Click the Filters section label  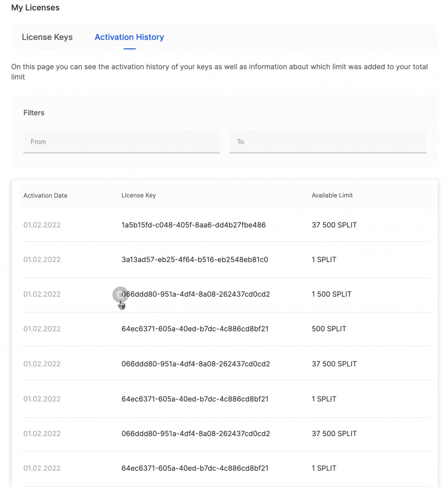34,113
